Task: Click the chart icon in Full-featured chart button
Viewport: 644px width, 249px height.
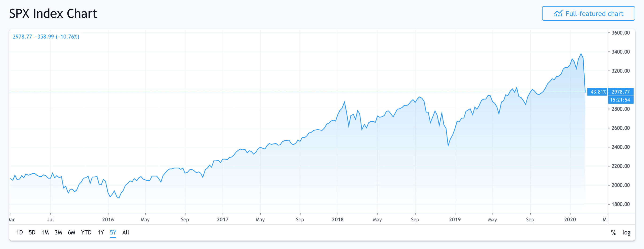Action: coord(558,13)
